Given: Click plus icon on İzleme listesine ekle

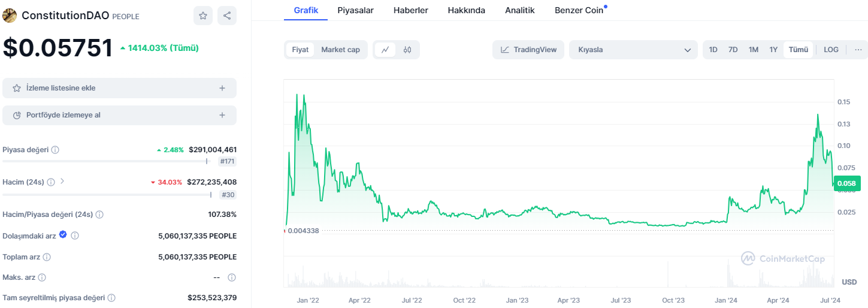Looking at the screenshot, I should click(x=222, y=88).
